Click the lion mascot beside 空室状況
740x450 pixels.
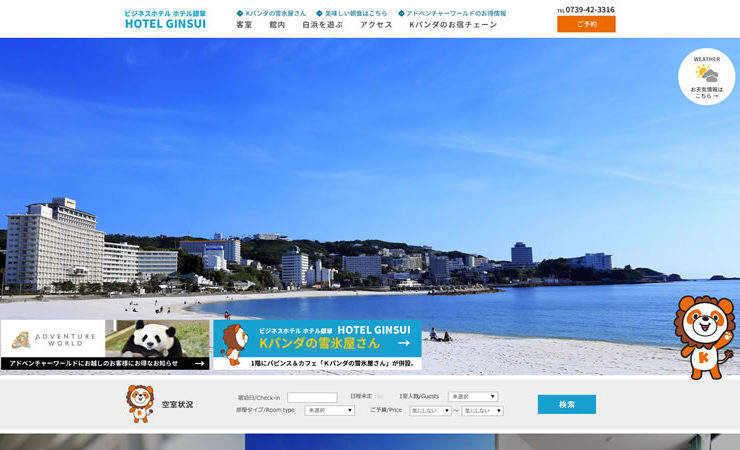coord(140,403)
